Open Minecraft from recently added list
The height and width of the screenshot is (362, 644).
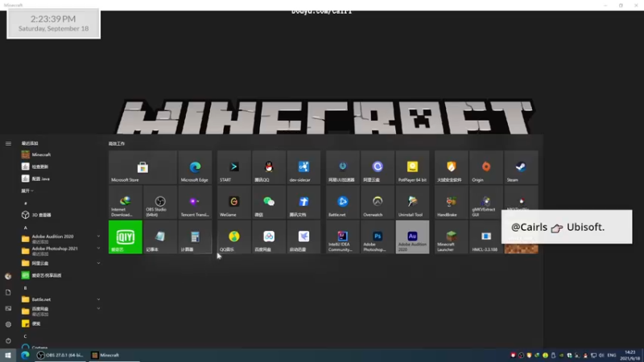pos(61,154)
